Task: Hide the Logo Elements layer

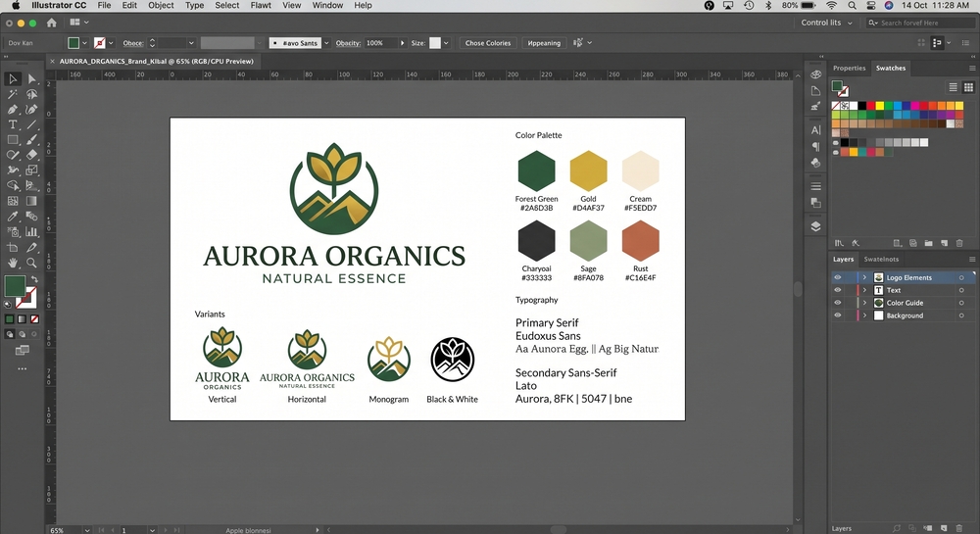Action: [x=838, y=277]
